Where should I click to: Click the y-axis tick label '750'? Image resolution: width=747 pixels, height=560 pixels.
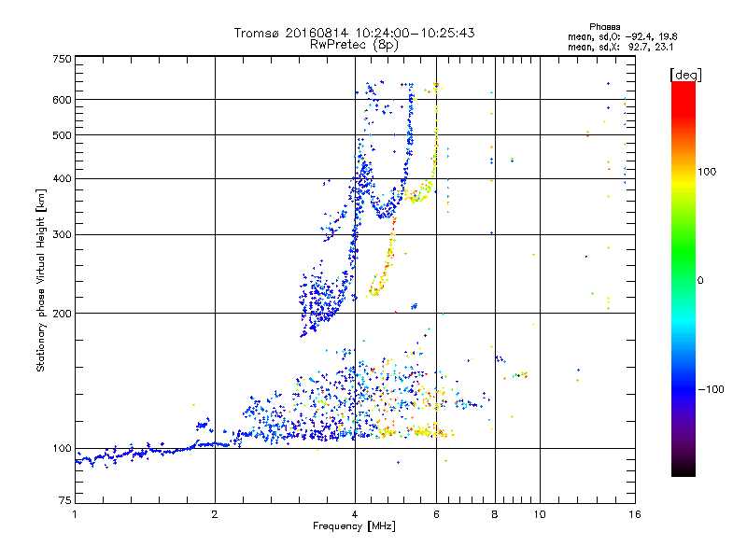click(x=62, y=59)
